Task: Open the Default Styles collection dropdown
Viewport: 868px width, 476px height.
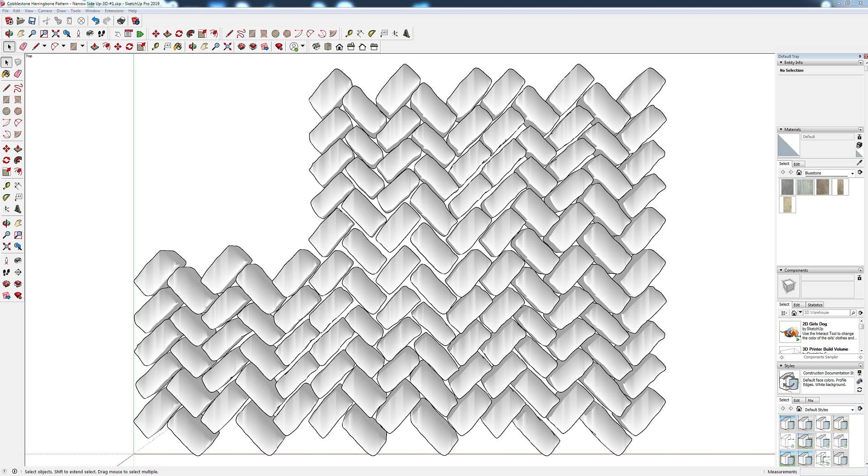Action: [852, 410]
